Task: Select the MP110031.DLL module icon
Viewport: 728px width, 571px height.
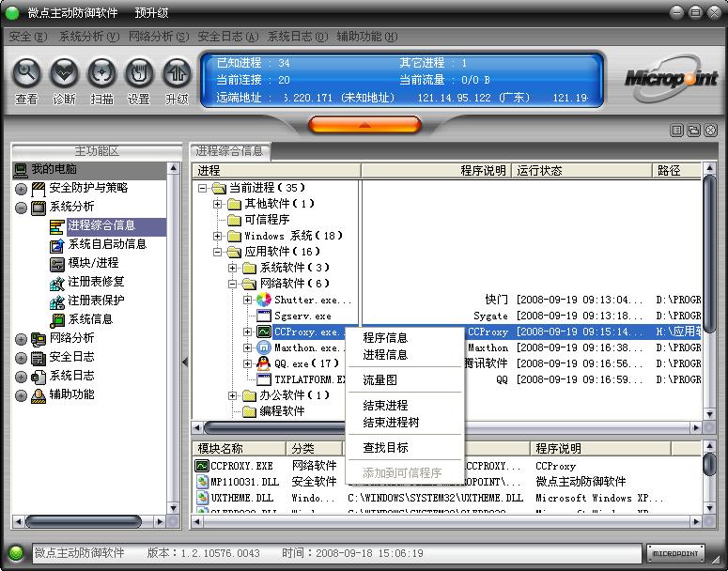Action: pos(202,482)
